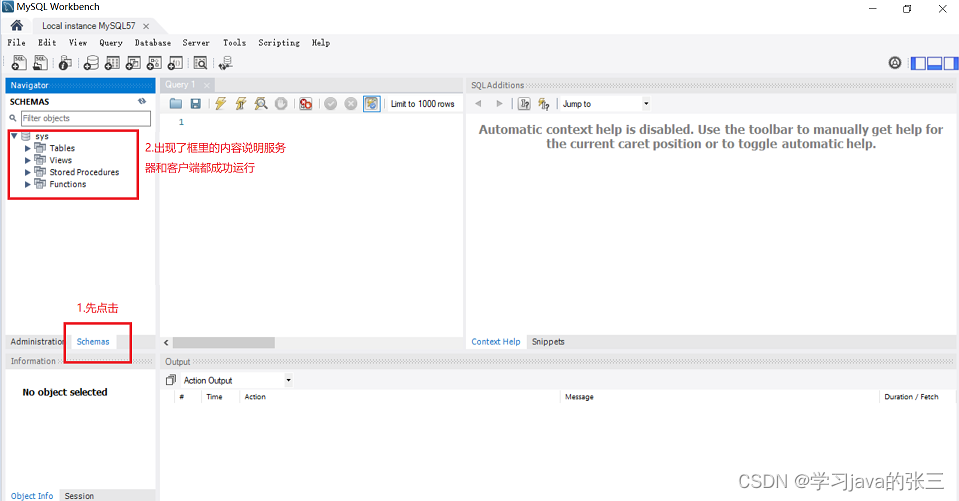Go forward in SQL Additions help
The height and width of the screenshot is (501, 959).
(499, 104)
